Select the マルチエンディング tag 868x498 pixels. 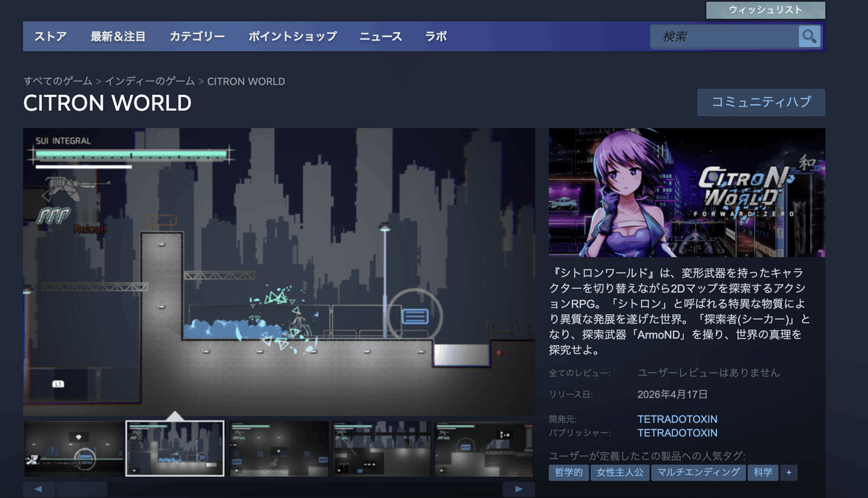coord(697,473)
